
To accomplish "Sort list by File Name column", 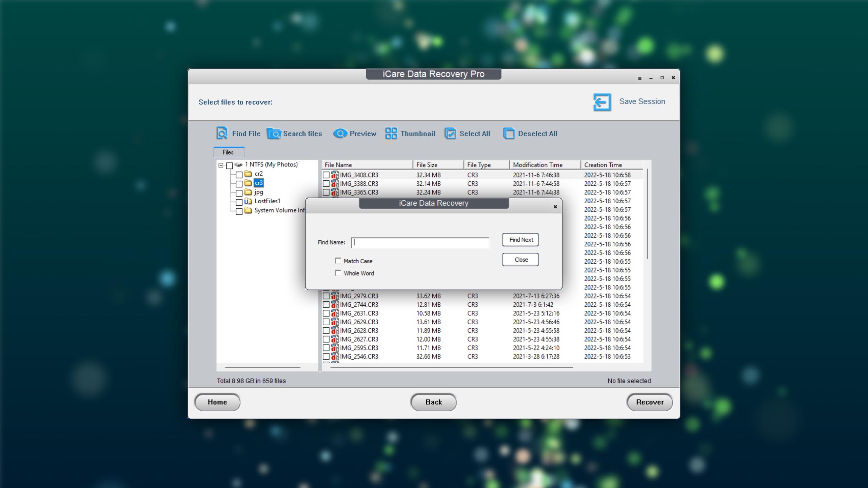I will (x=367, y=165).
